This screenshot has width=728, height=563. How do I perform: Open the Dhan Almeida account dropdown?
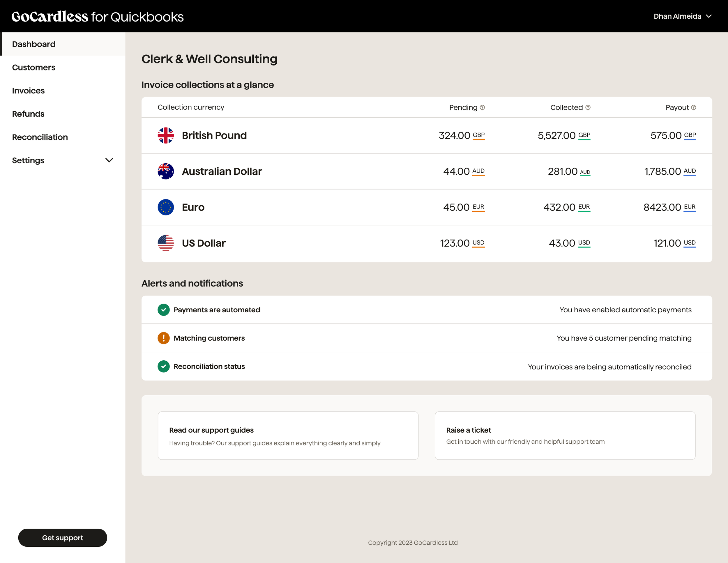point(683,16)
